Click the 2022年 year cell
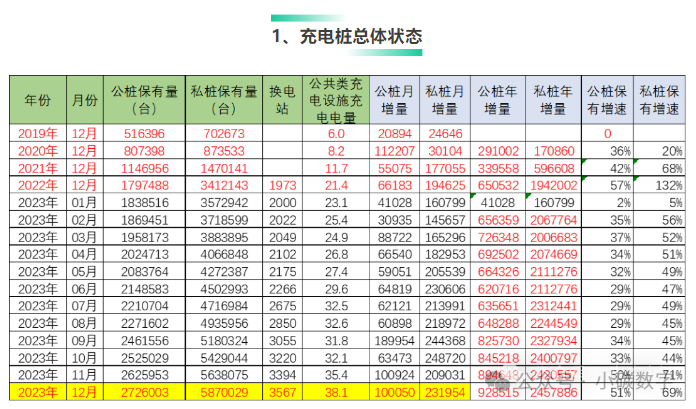The width and height of the screenshot is (696, 409). point(38,185)
